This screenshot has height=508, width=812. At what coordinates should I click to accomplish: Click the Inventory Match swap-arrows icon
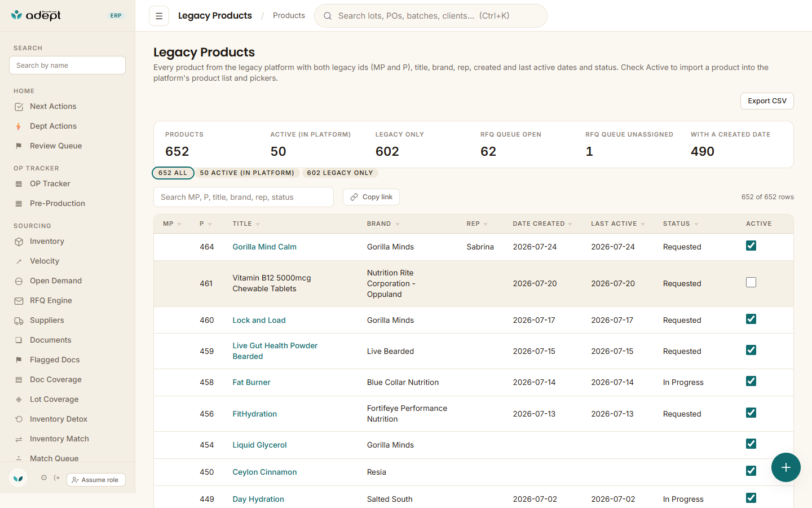pyautogui.click(x=19, y=439)
